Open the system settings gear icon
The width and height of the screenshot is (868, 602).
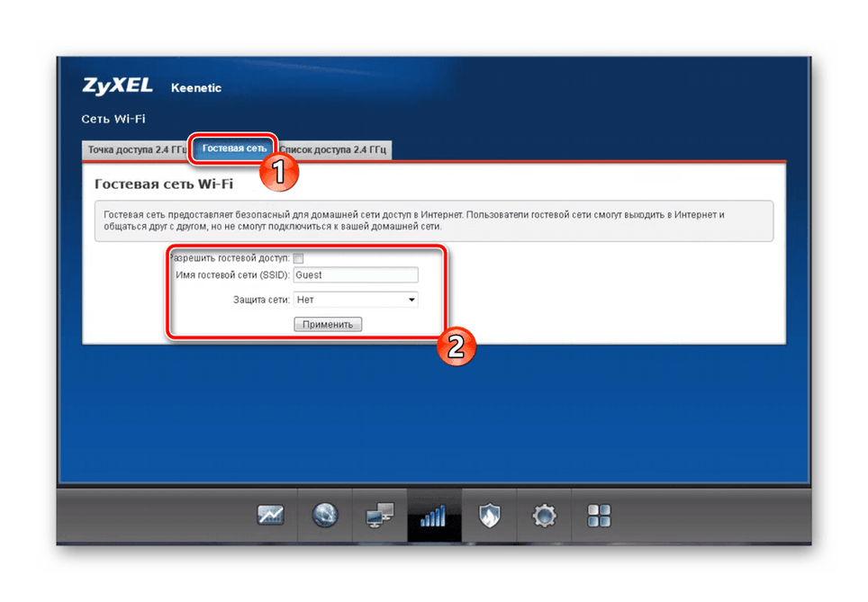(544, 516)
